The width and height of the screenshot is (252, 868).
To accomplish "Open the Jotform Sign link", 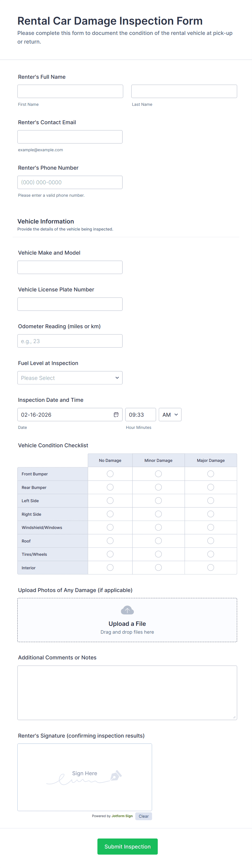I will tap(122, 816).
